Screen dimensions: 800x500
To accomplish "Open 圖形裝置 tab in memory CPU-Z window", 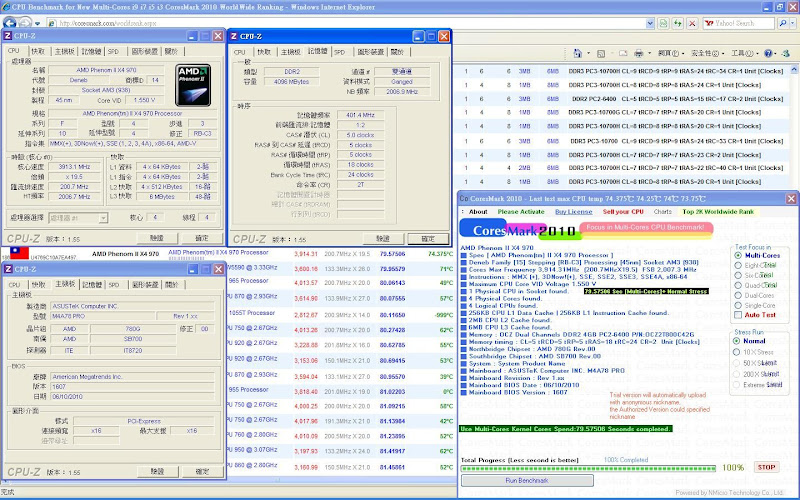I will point(370,52).
